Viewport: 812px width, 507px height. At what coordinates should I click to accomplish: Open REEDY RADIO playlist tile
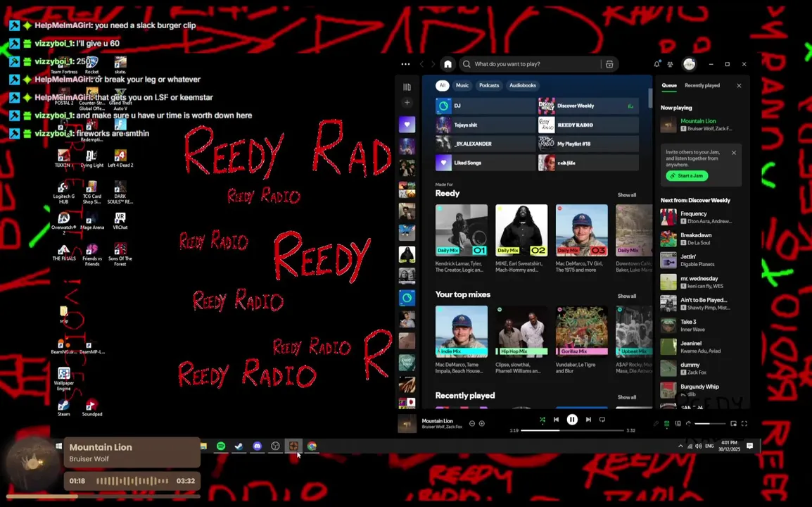point(588,125)
